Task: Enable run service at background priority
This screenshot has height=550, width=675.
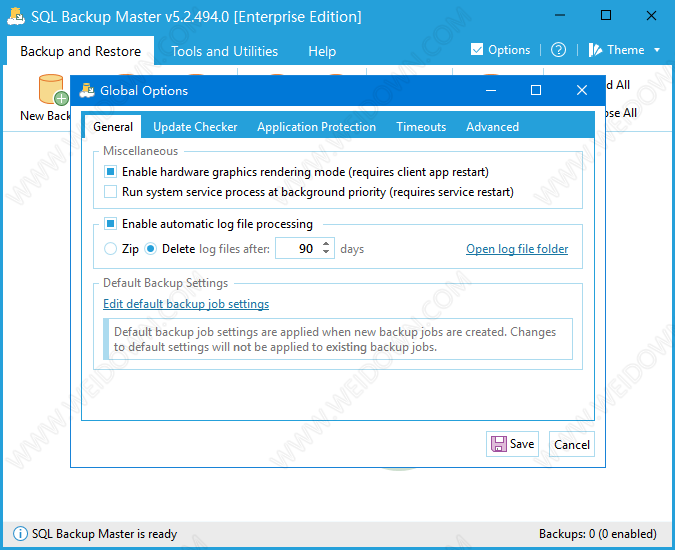Action: tap(111, 191)
